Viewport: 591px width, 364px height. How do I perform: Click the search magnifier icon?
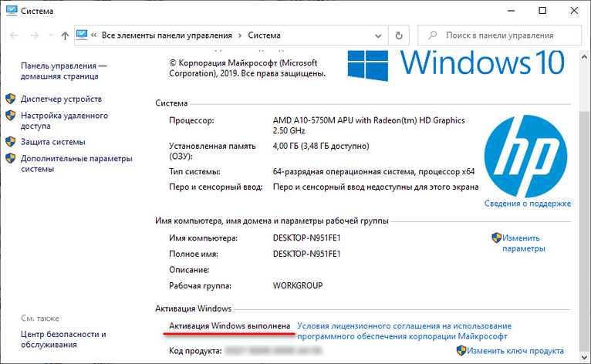(432, 35)
